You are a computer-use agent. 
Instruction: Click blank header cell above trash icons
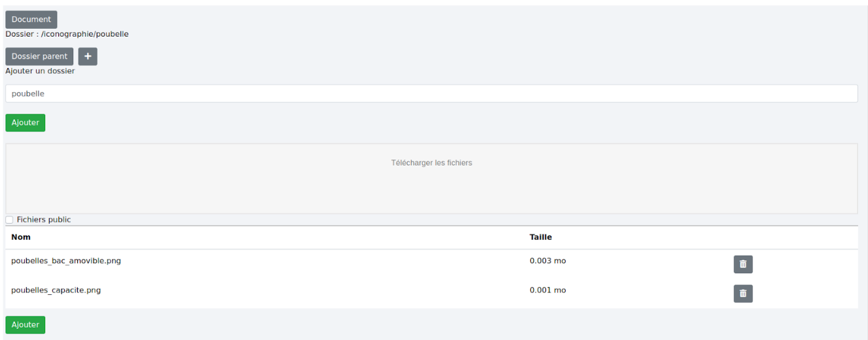click(786, 237)
